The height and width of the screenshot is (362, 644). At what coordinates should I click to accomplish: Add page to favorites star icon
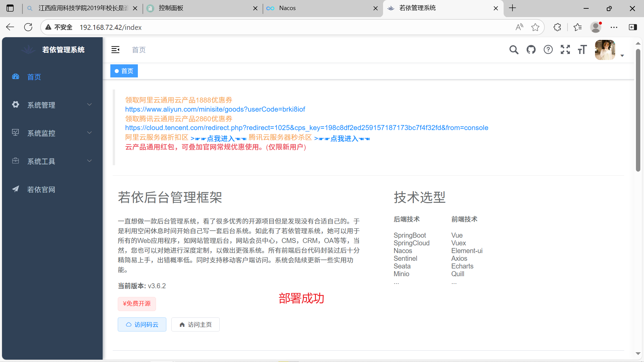pyautogui.click(x=535, y=27)
